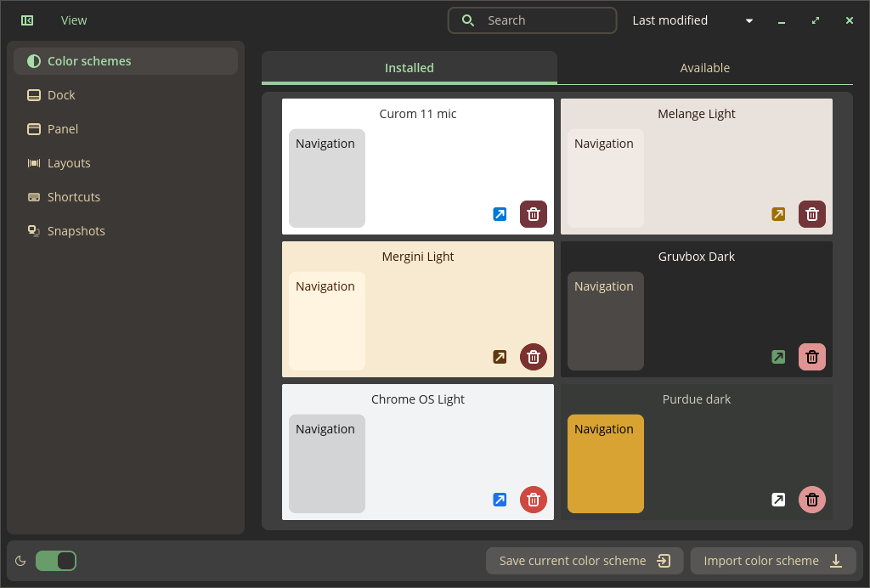Open Snapshots in the sidebar
Screen dimensions: 870x588
(x=76, y=231)
